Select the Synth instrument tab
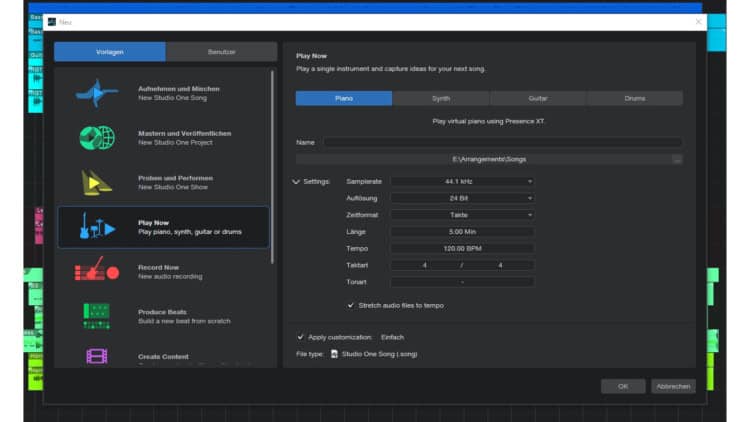Viewport: 750px width, 422px height. (x=441, y=98)
